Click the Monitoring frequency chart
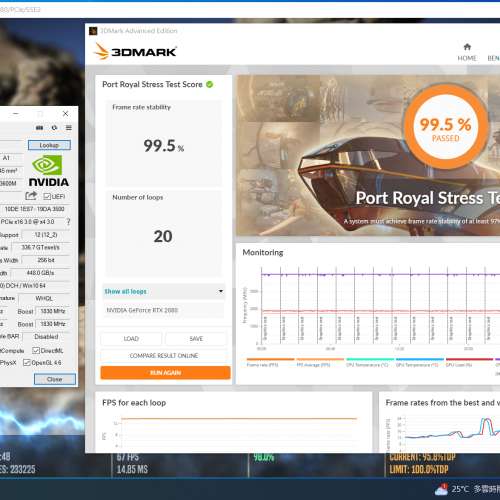The width and height of the screenshot is (500, 500). pyautogui.click(x=379, y=305)
